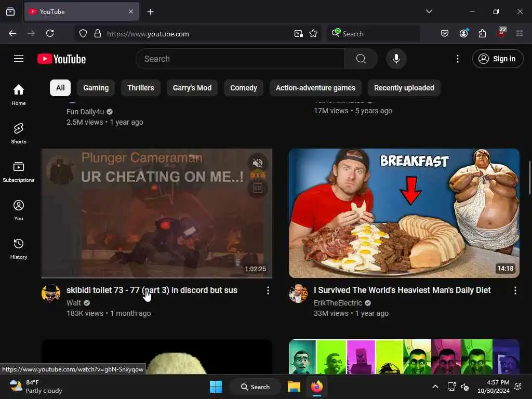Open the Walt channel name link
Image resolution: width=532 pixels, height=399 pixels.
pyautogui.click(x=74, y=303)
